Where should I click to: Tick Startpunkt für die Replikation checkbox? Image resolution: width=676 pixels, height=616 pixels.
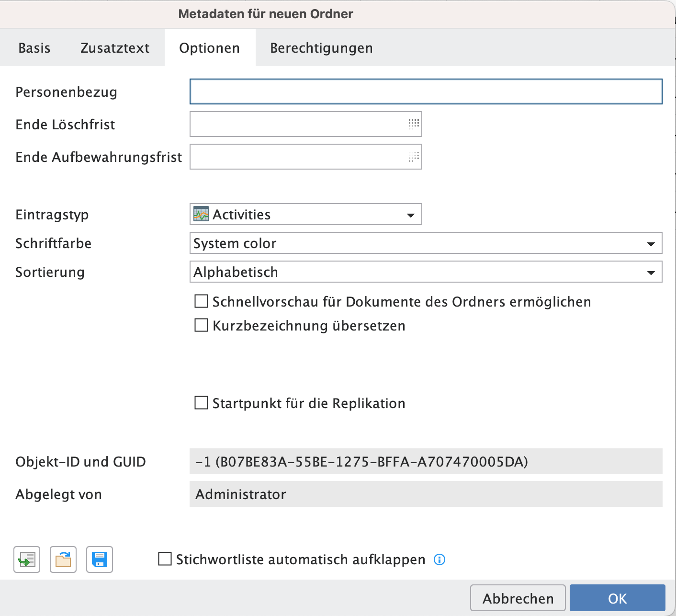[201, 403]
